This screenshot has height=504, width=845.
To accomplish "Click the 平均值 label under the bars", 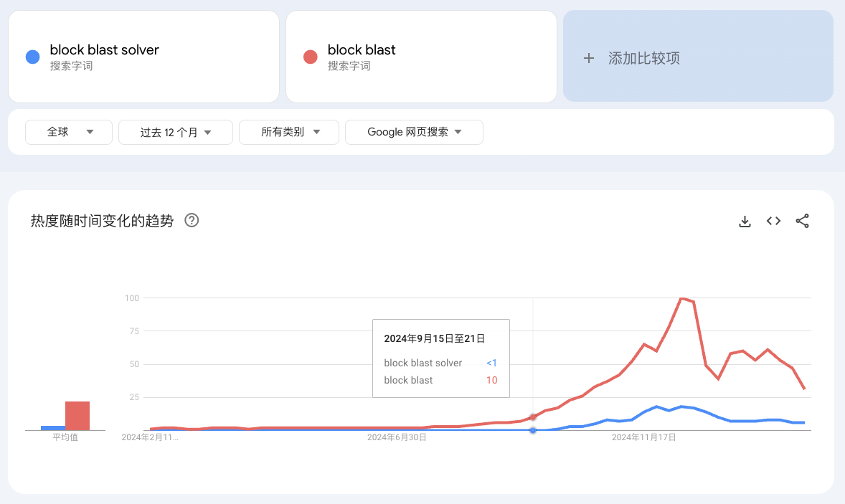I will click(x=65, y=437).
